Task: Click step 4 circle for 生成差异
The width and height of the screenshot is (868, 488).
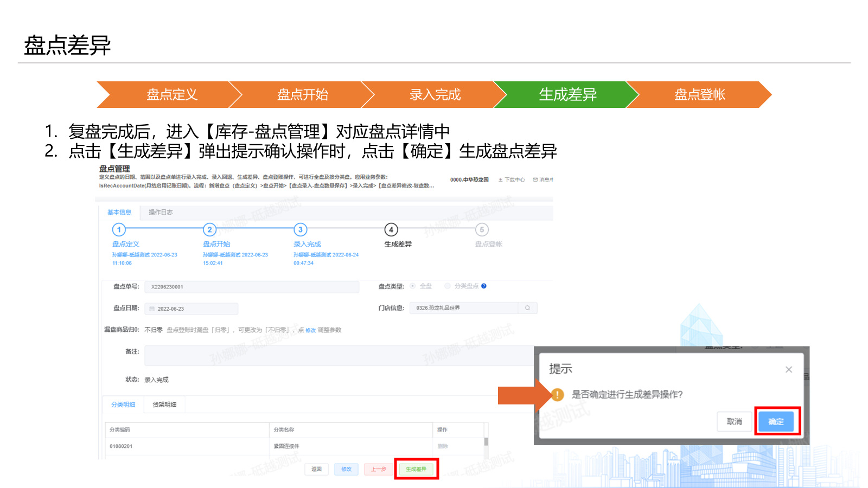Action: [391, 229]
